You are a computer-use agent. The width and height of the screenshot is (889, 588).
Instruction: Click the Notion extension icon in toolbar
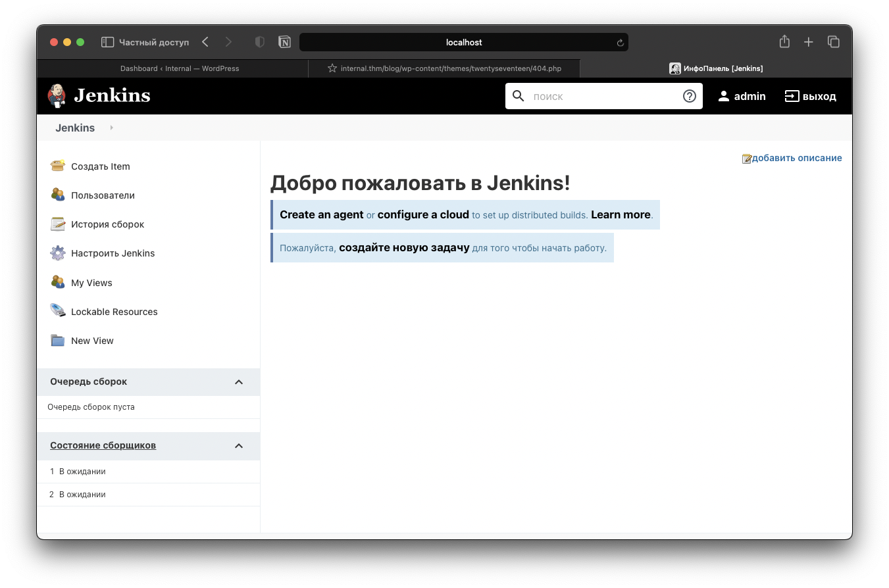click(x=284, y=42)
